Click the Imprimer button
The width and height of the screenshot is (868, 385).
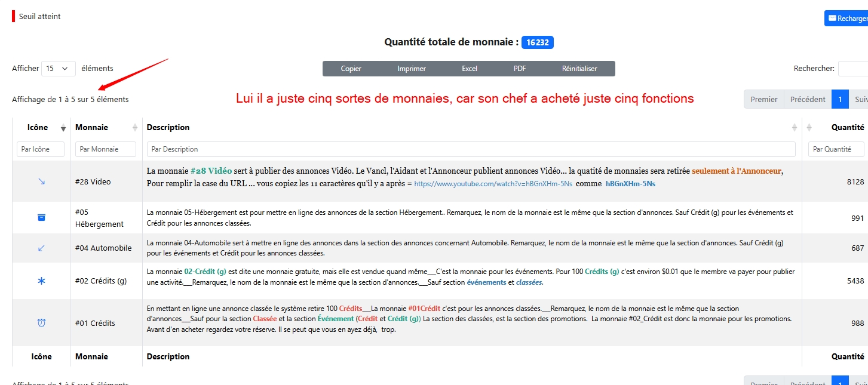click(x=412, y=69)
